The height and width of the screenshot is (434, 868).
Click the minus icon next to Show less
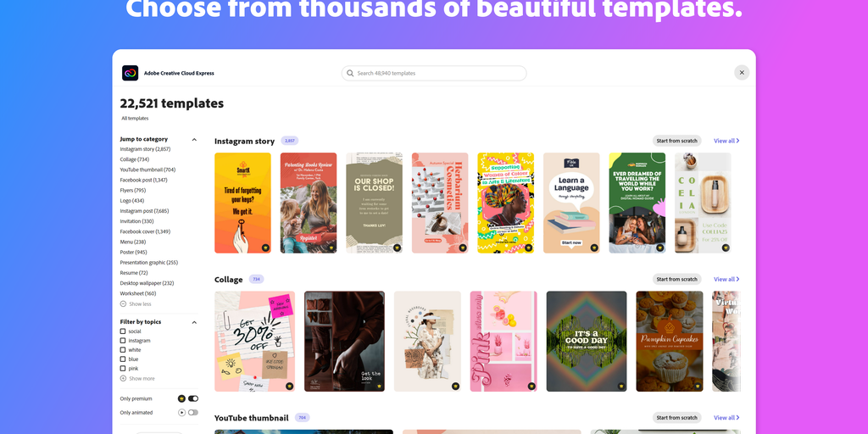pos(123,304)
